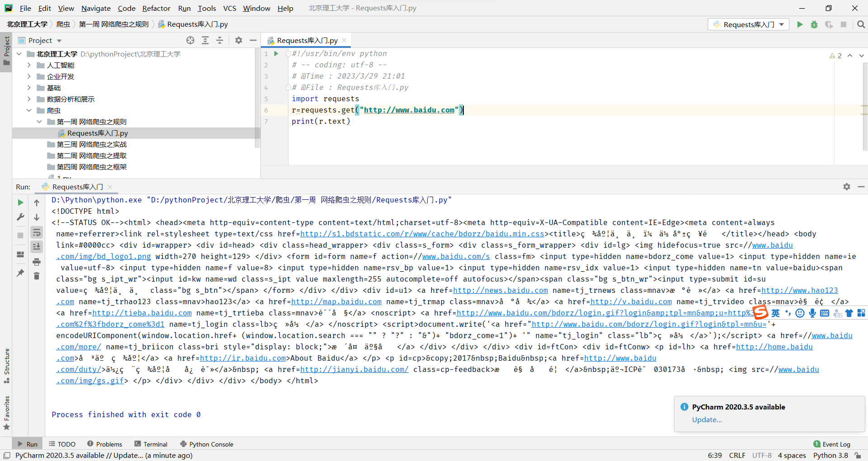Open the Structure side panel
Image resolution: width=868 pixels, height=461 pixels.
coord(6,366)
